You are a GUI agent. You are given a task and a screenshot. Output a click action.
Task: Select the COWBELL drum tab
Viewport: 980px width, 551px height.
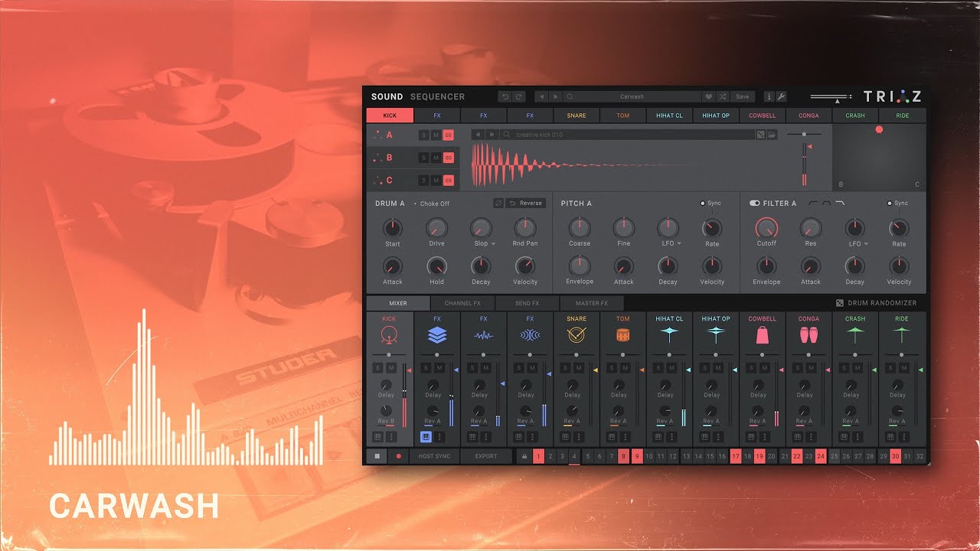pos(763,116)
